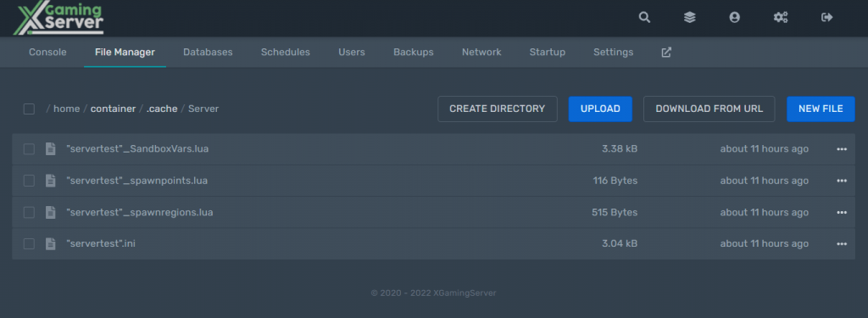Go to the Backups tab
The height and width of the screenshot is (318, 868).
click(x=414, y=52)
